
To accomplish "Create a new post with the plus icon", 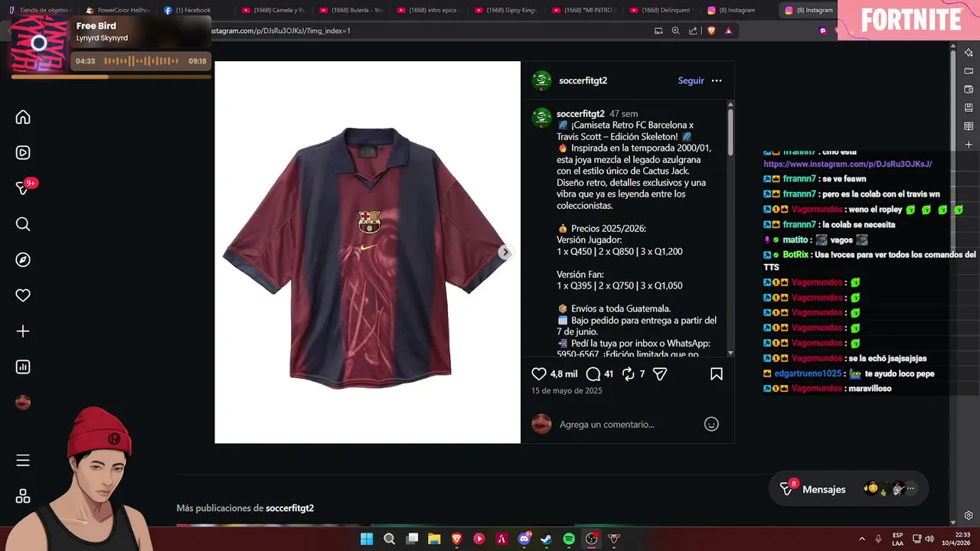I will click(x=23, y=331).
